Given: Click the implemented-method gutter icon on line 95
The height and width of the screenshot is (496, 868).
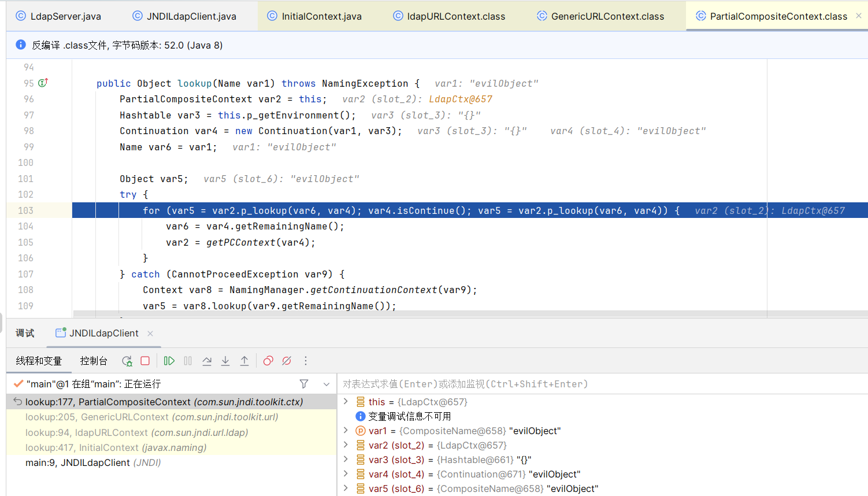Looking at the screenshot, I should (43, 83).
